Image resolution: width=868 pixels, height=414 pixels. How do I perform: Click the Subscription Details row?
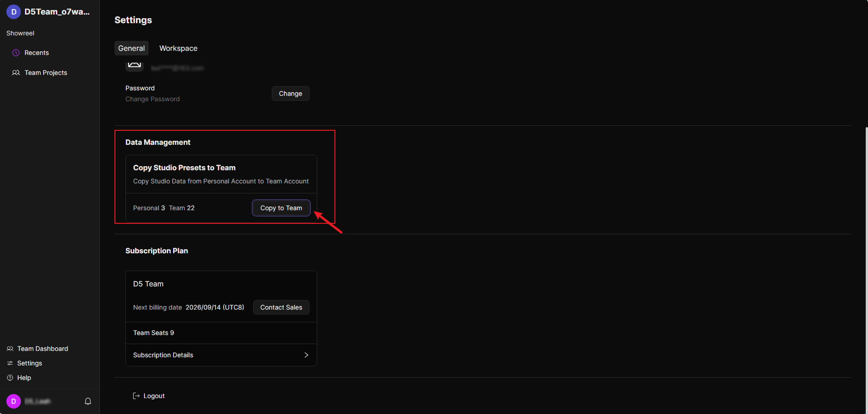coord(221,355)
